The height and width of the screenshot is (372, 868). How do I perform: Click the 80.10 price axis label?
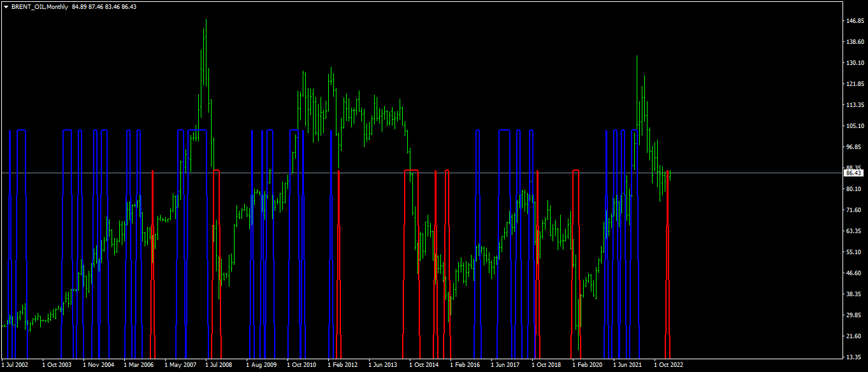click(853, 189)
